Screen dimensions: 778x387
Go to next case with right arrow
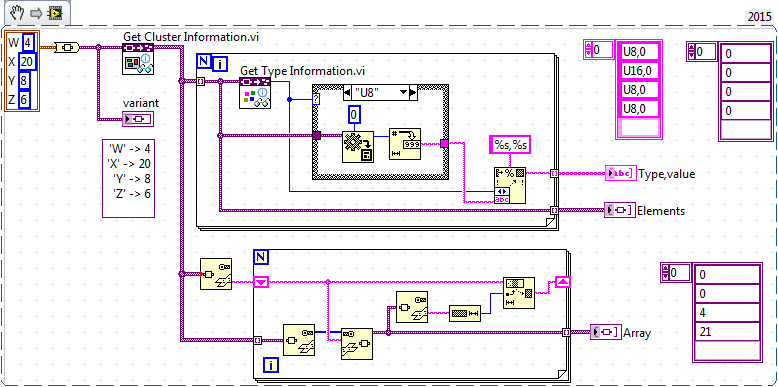[413, 93]
